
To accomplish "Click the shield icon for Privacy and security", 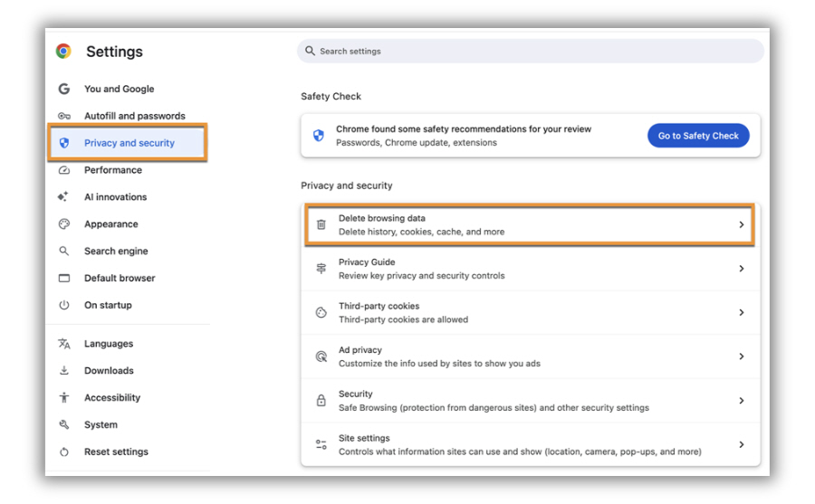I will (x=64, y=143).
